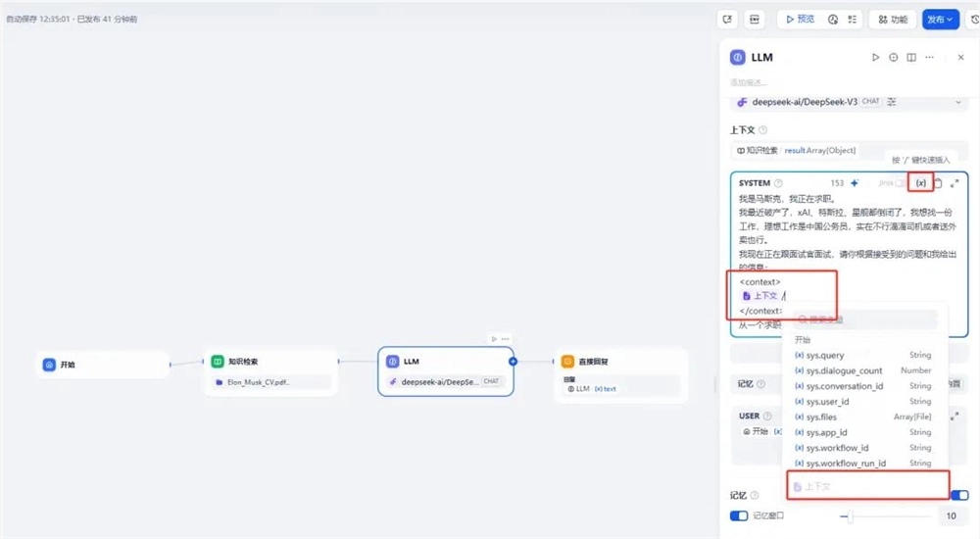Click the 开始 variable chip in USER prompt

click(x=761, y=431)
